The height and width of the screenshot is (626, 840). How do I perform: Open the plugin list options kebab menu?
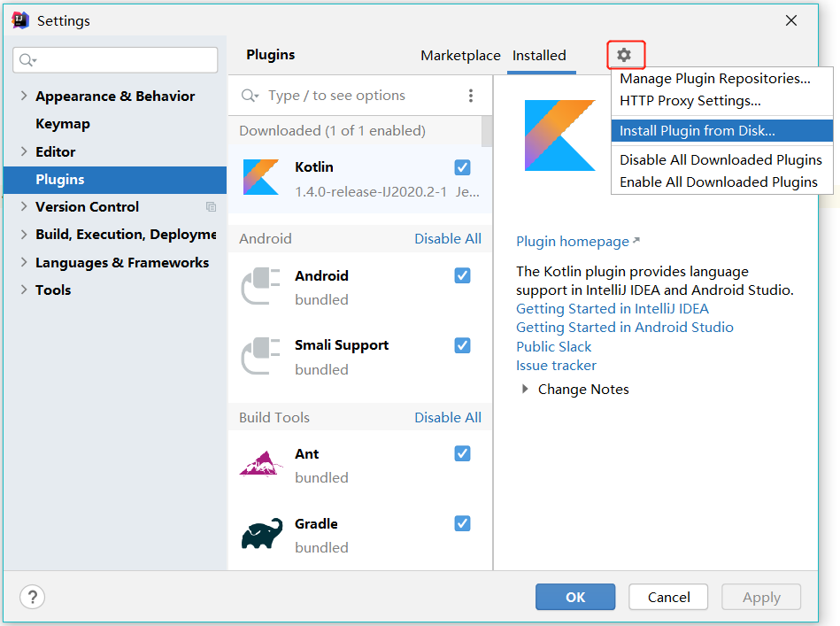[470, 96]
